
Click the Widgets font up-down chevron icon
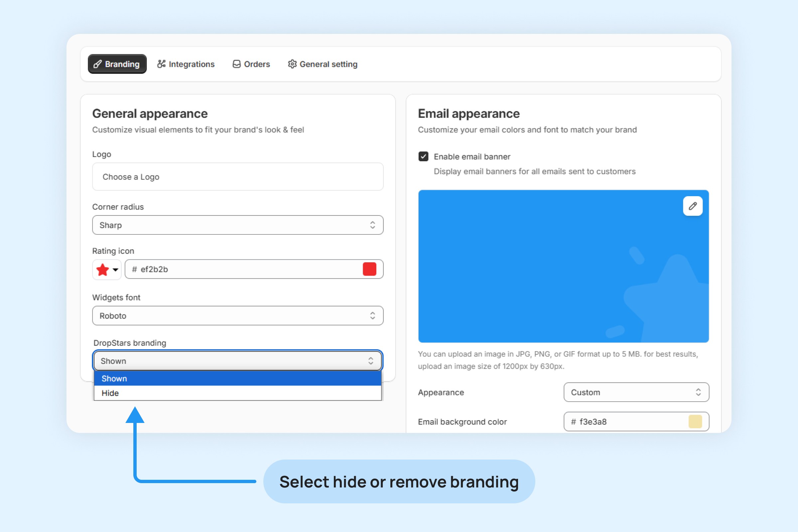coord(372,316)
